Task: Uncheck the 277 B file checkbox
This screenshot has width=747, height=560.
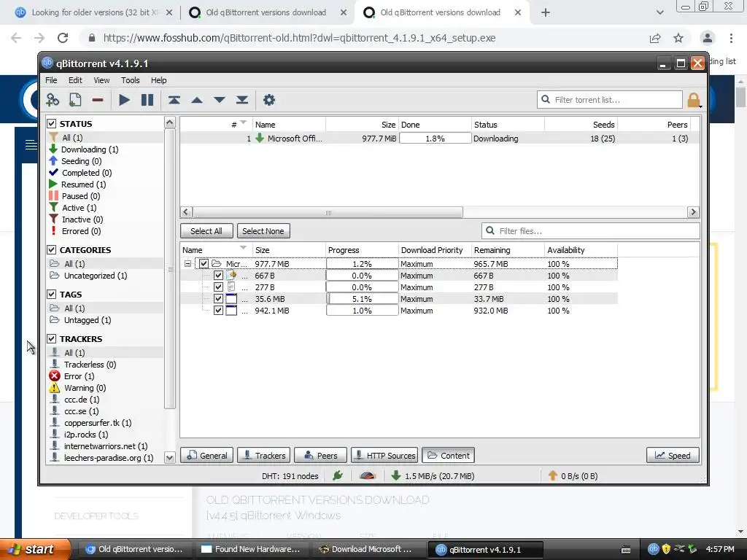Action: point(218,287)
